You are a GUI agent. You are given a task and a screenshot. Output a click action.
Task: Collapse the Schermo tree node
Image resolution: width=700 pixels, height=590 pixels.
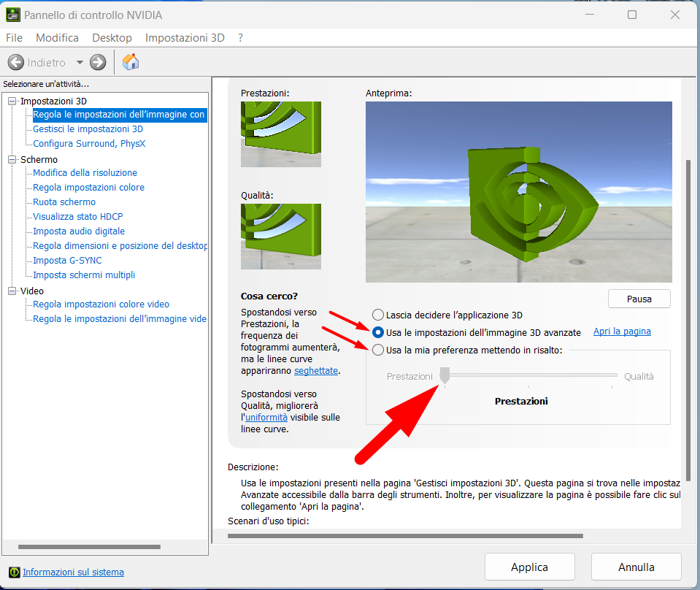(12, 159)
